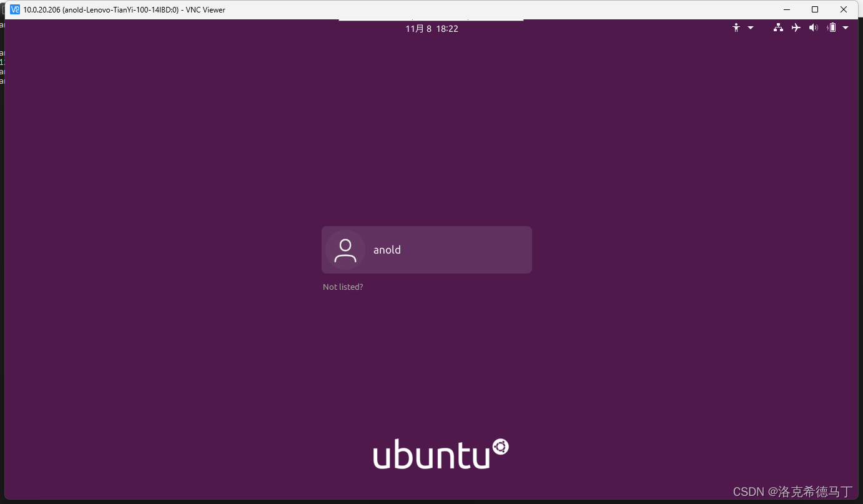
Task: Open the Not listed? link
Action: pyautogui.click(x=343, y=287)
